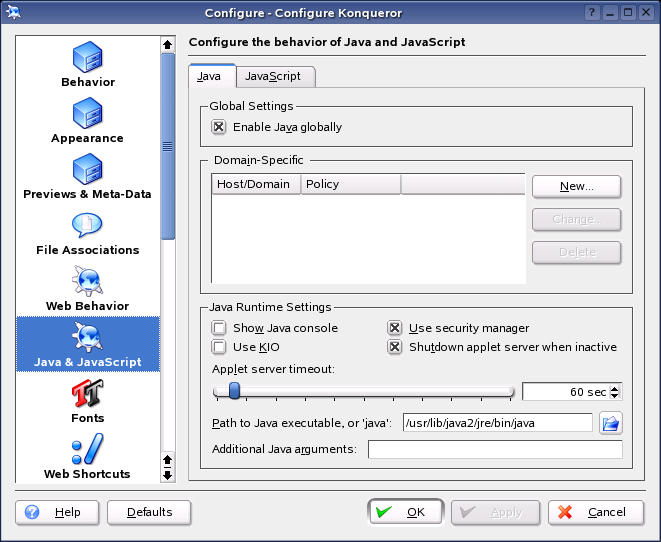The width and height of the screenshot is (661, 542).
Task: Uncheck Use security manager
Action: click(x=395, y=328)
